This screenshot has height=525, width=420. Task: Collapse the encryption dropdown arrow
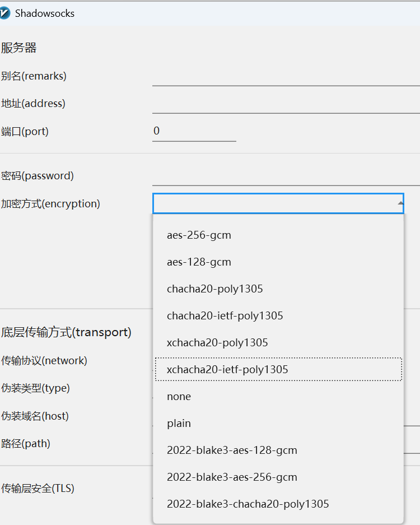(400, 203)
